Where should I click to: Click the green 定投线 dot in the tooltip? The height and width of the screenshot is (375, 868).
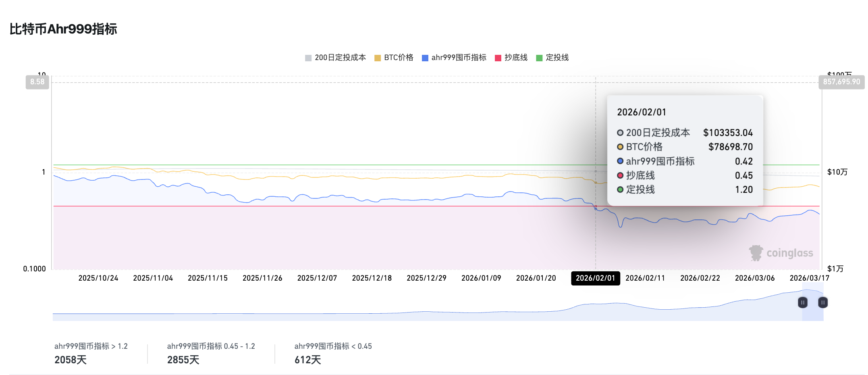(620, 190)
